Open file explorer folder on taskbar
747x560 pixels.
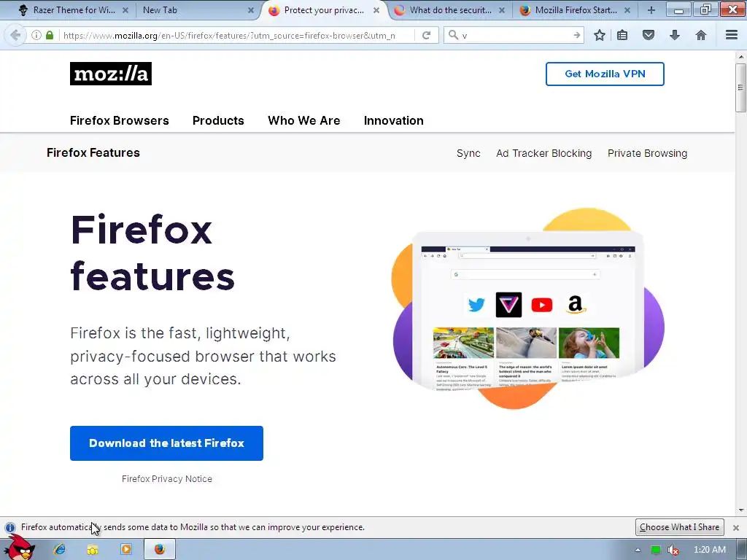pos(93,550)
